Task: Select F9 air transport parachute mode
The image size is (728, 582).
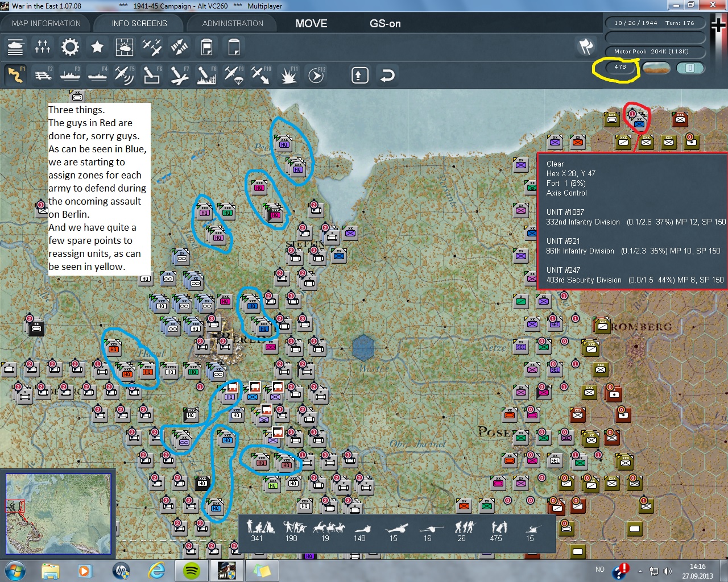Action: (234, 75)
